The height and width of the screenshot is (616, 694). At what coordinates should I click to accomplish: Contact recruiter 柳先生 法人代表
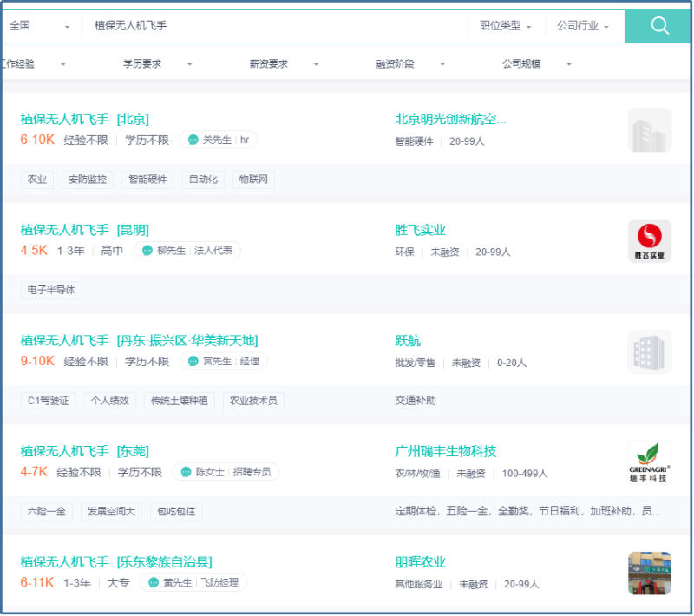point(187,251)
